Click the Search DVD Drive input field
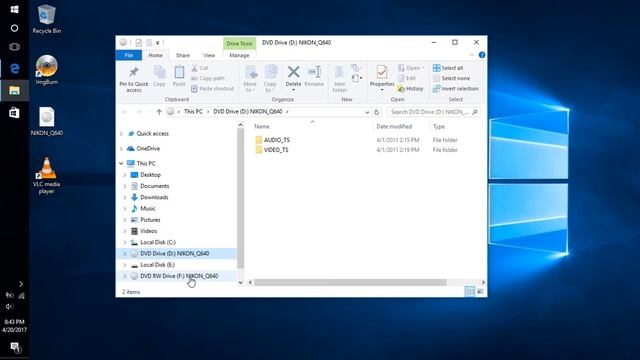Image resolution: width=640 pixels, height=360 pixels. (x=433, y=112)
